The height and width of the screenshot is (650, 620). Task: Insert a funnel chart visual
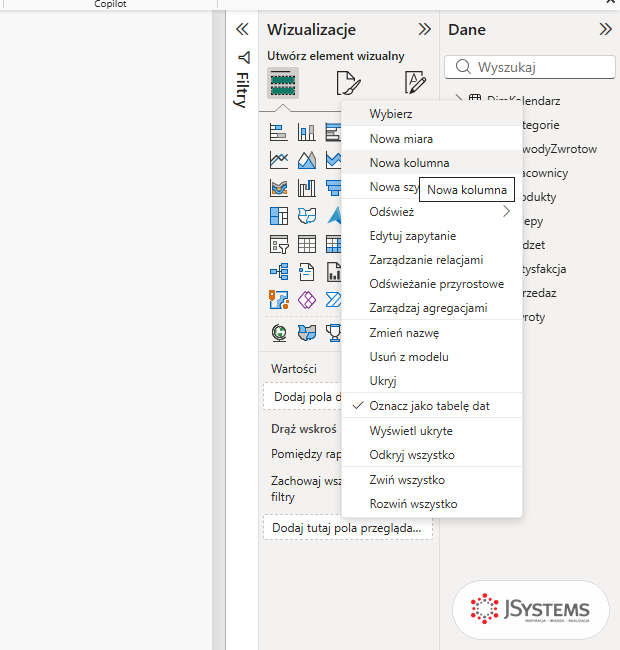click(333, 188)
